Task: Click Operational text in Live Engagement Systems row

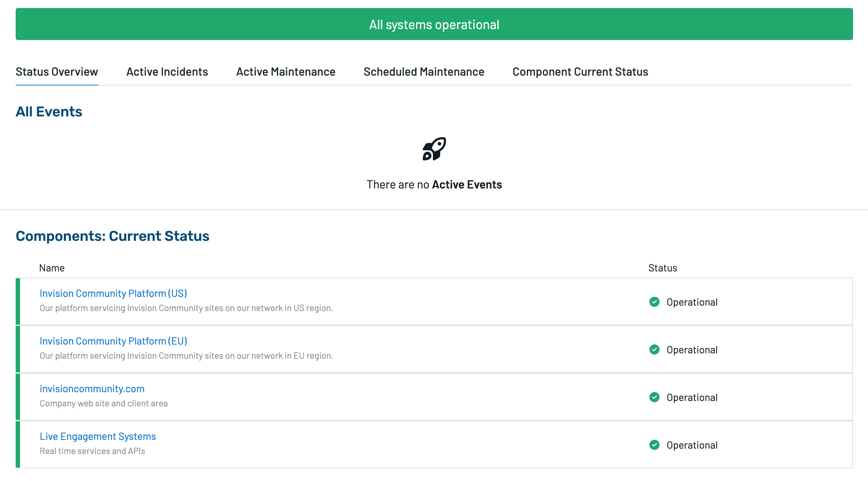Action: coord(692,445)
